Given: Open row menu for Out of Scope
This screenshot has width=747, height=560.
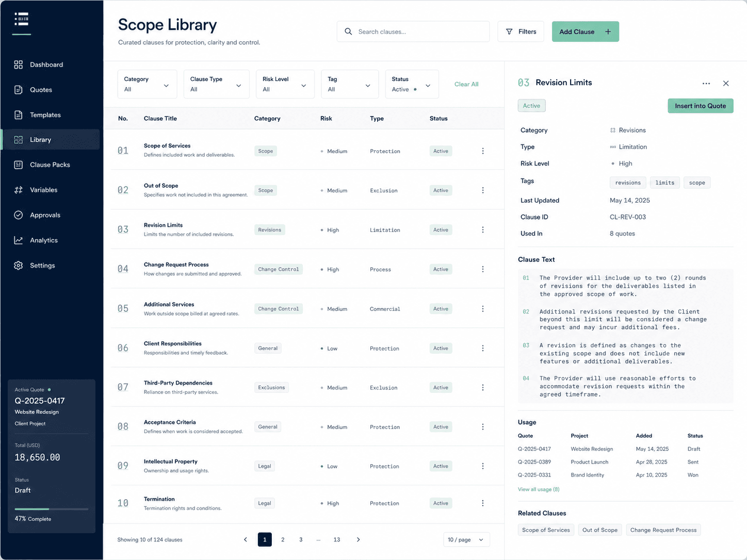Looking at the screenshot, I should point(483,190).
